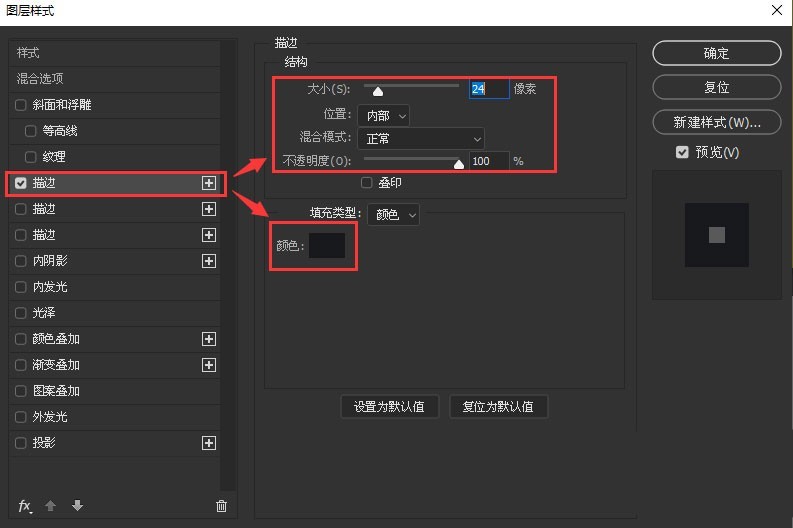Click the 大小(S) slider handle
The height and width of the screenshot is (528, 793).
coord(378,92)
